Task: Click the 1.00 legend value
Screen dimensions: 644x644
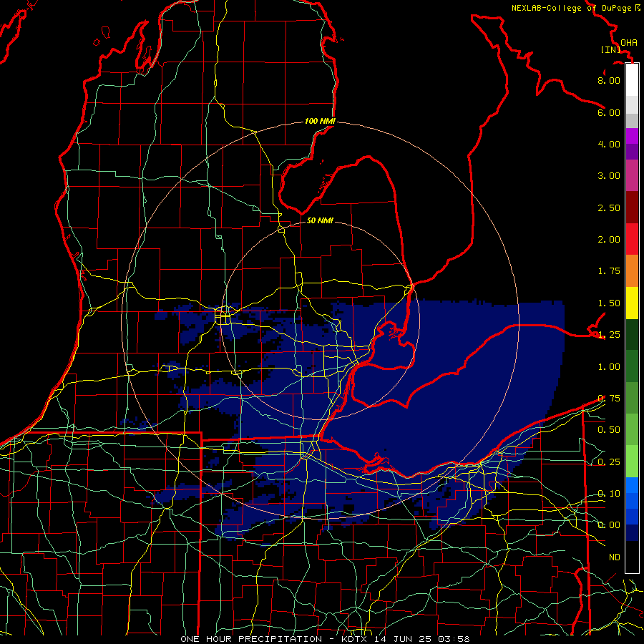Action: [609, 367]
